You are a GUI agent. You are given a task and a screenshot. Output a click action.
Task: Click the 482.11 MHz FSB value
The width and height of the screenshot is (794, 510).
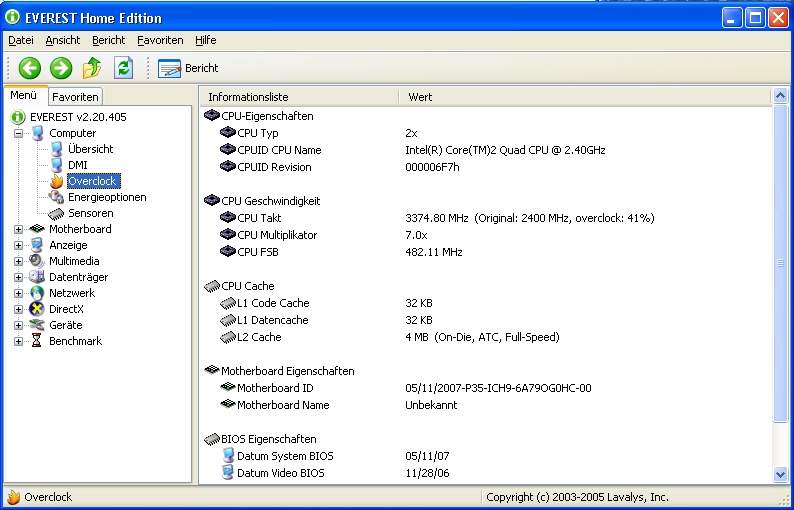(x=433, y=252)
